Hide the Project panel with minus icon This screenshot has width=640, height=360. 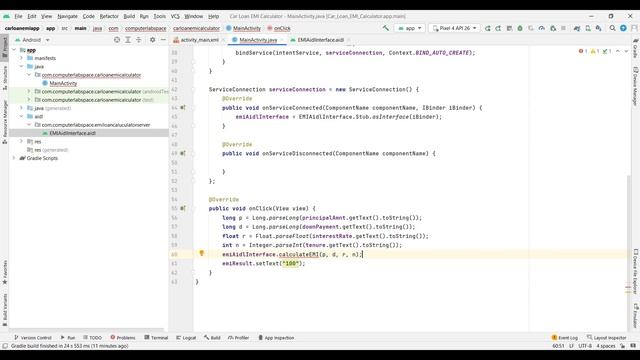coord(163,40)
